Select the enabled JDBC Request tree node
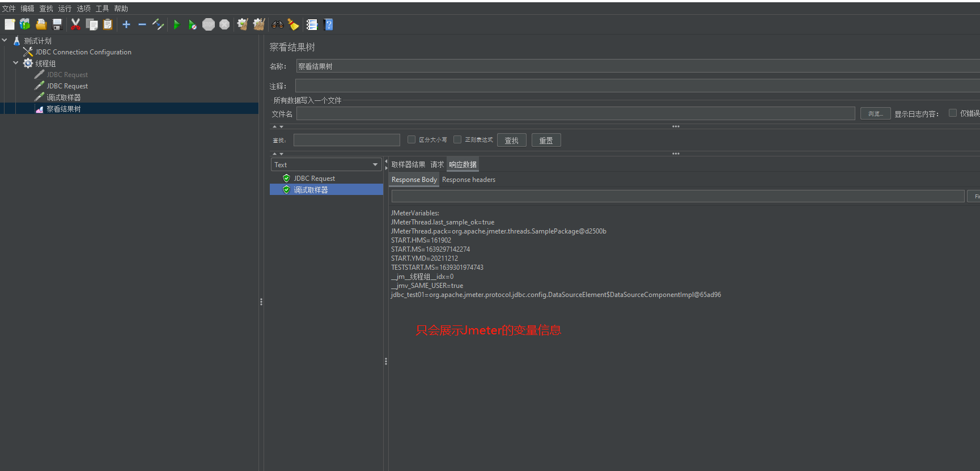Screen dimensions: 980x471 click(x=67, y=86)
